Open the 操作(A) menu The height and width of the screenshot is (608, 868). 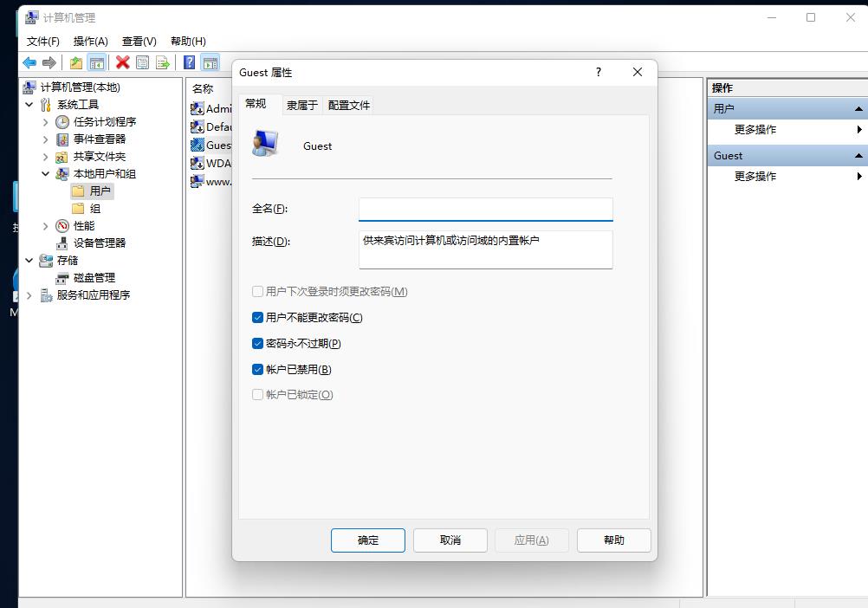coord(89,41)
